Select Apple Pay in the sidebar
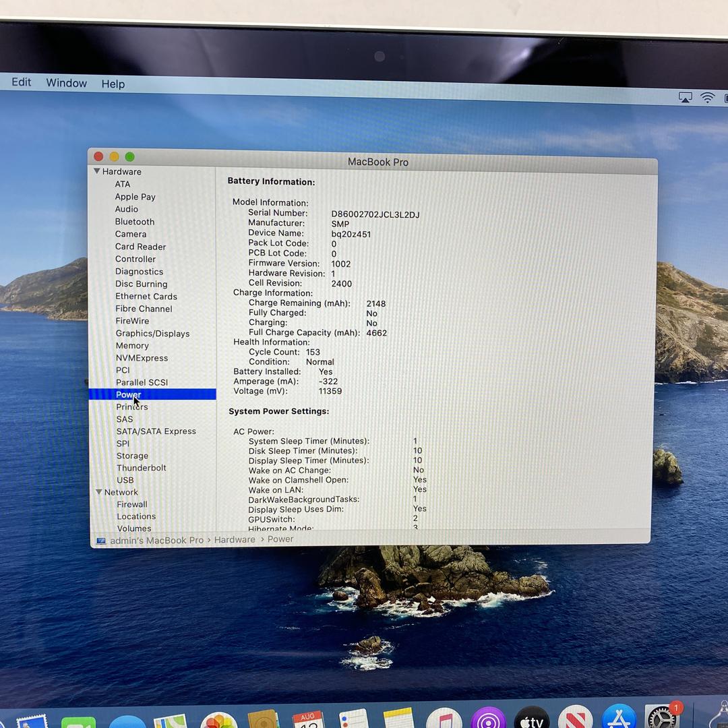 click(x=135, y=197)
